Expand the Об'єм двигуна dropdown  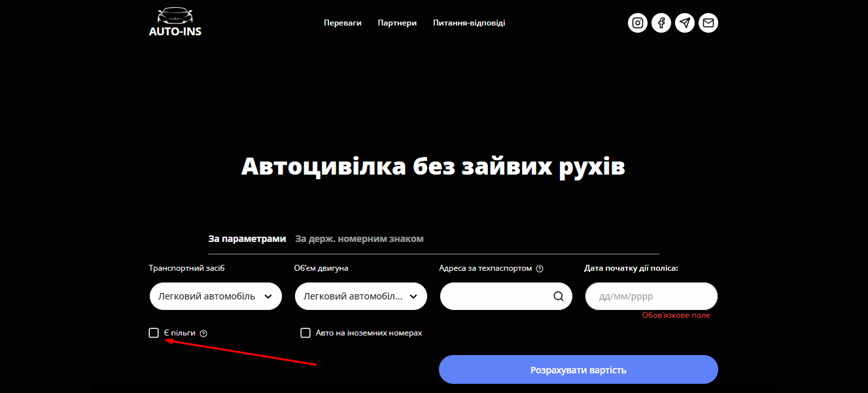[361, 296]
